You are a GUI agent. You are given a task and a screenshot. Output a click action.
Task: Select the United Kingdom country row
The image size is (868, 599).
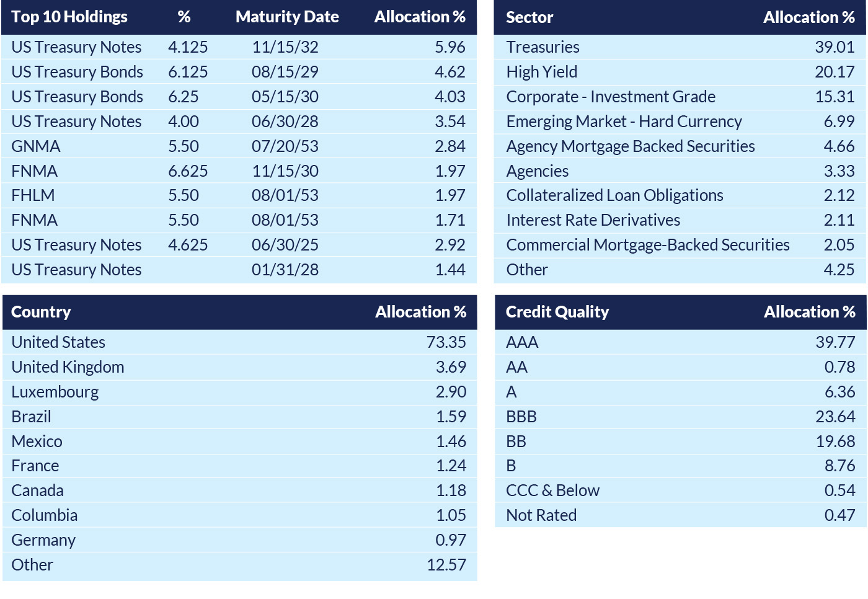coord(68,367)
